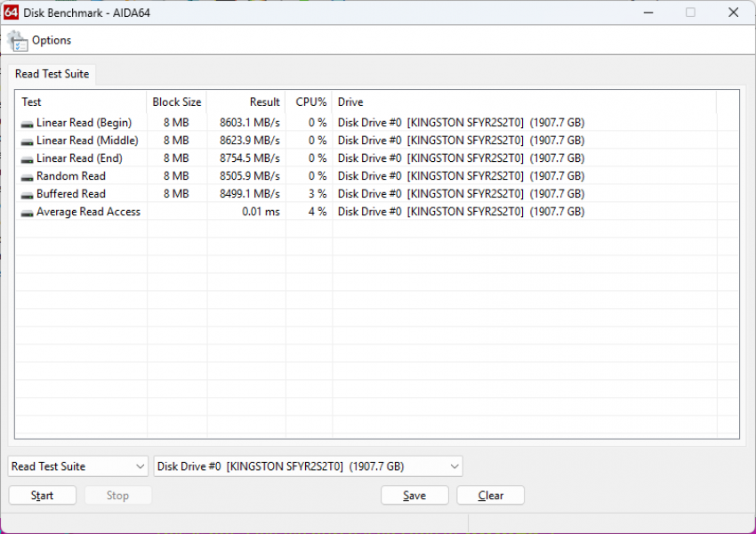
Task: Click the 8505.9 MB/s result value
Action: (250, 176)
